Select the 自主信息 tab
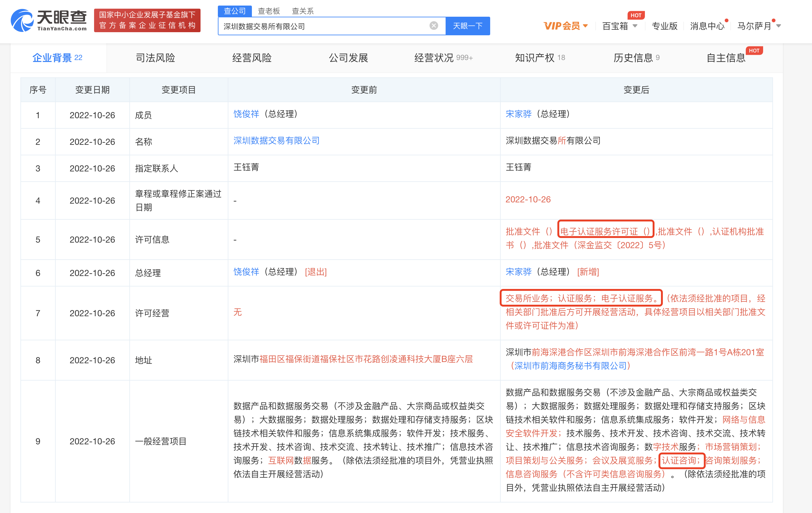 click(x=726, y=58)
